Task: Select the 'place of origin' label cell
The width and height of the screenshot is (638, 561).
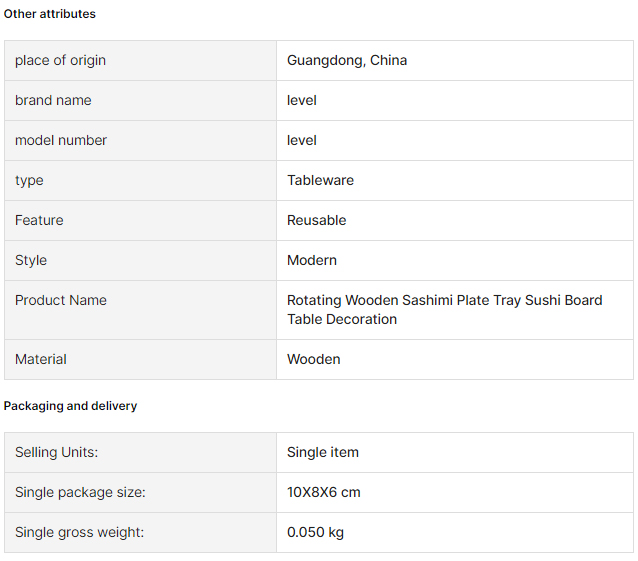Action: (x=140, y=60)
